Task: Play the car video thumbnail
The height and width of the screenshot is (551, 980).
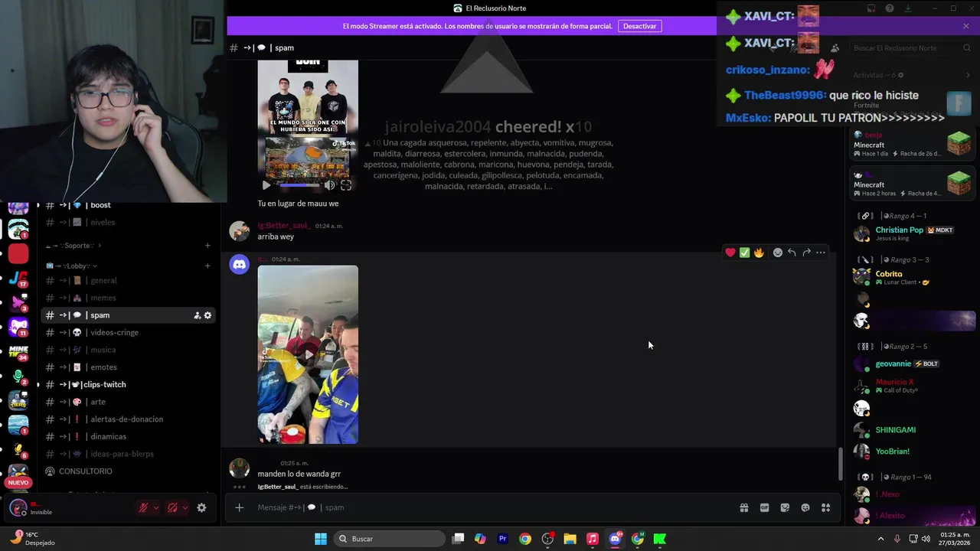Action: [308, 354]
